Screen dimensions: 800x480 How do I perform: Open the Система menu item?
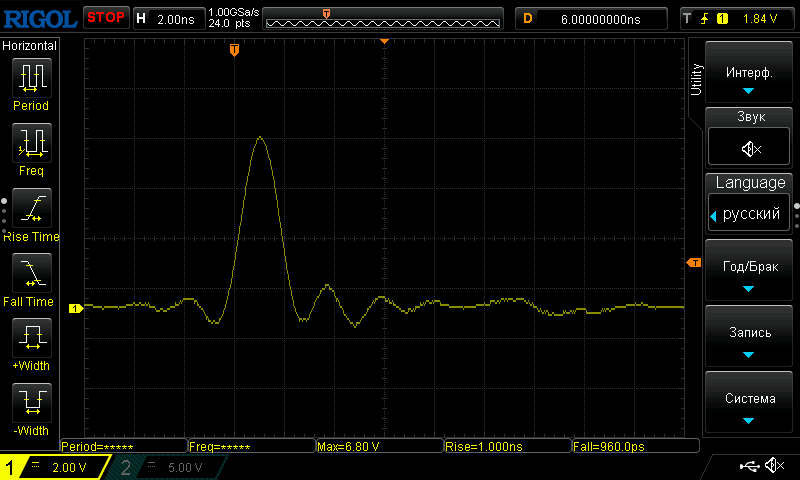pyautogui.click(x=749, y=404)
